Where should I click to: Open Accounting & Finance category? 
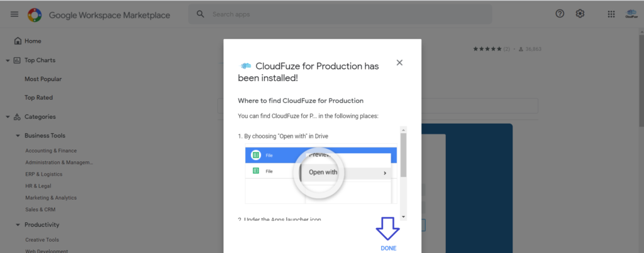pos(51,151)
